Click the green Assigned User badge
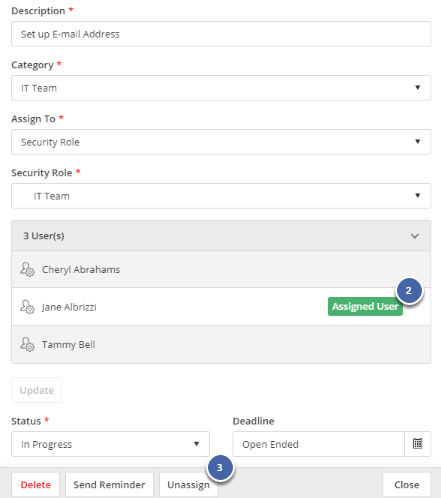Image resolution: width=441 pixels, height=498 pixels. (365, 306)
